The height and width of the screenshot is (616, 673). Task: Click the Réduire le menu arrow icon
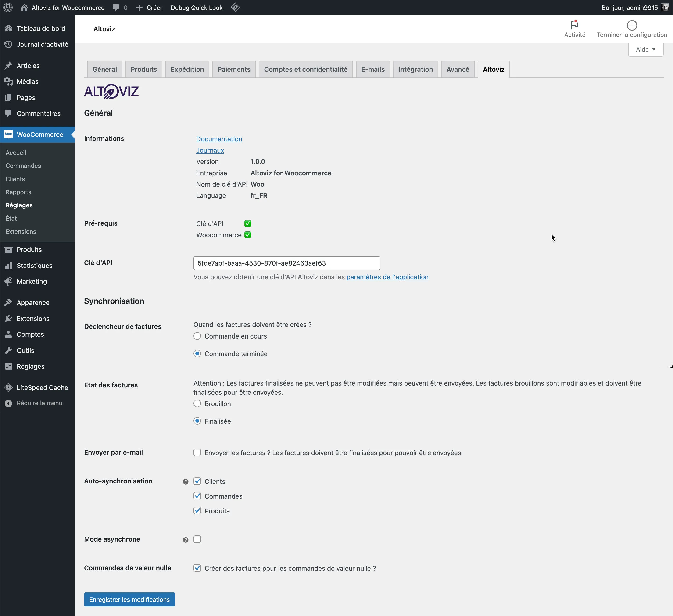[x=8, y=403]
